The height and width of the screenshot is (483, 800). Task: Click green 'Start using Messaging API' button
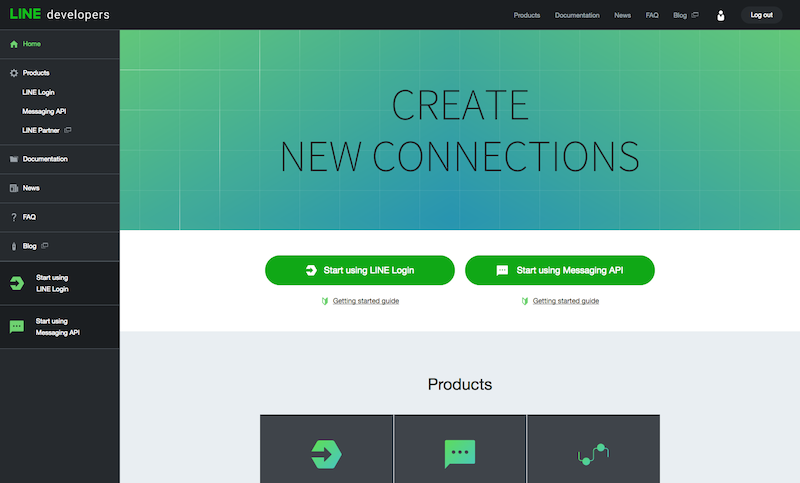pyautogui.click(x=560, y=270)
